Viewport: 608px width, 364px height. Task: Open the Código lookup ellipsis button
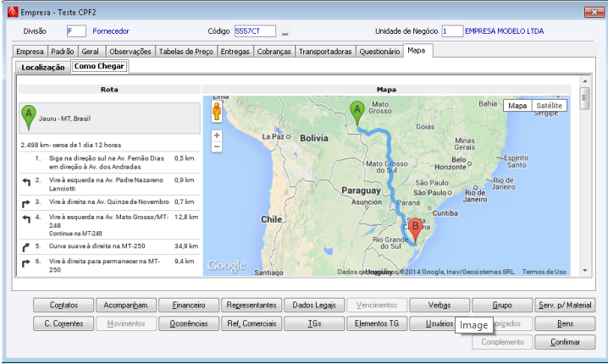point(285,32)
